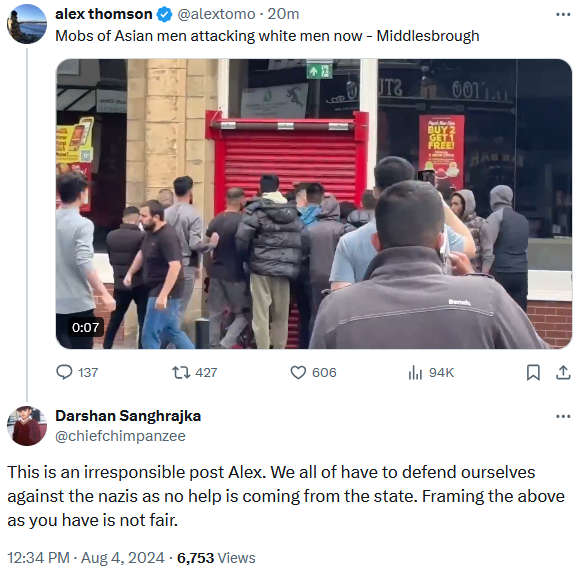The height and width of the screenshot is (583, 578).
Task: Visit the @chiefchimpanzee profile handle
Action: (x=120, y=436)
